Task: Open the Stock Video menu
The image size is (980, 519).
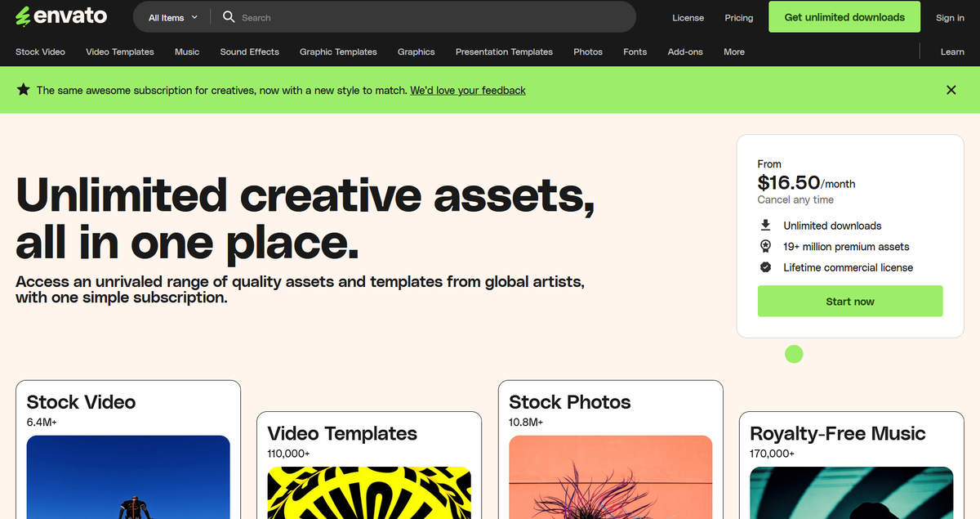Action: (x=40, y=51)
